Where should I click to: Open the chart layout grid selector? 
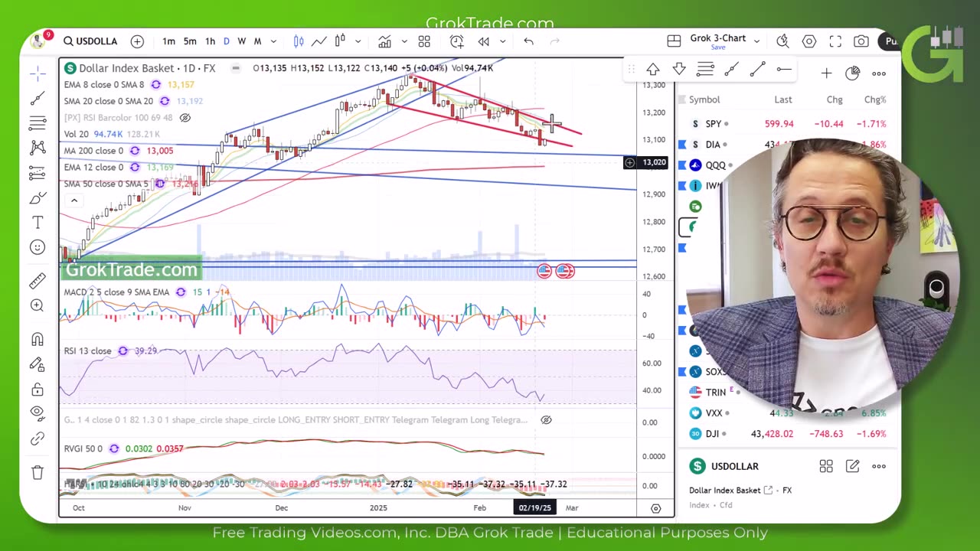674,41
